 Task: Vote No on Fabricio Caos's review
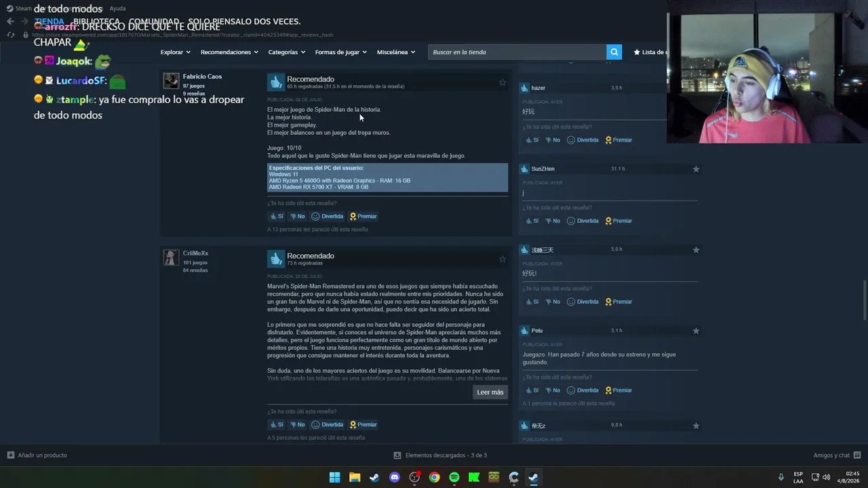click(x=297, y=216)
